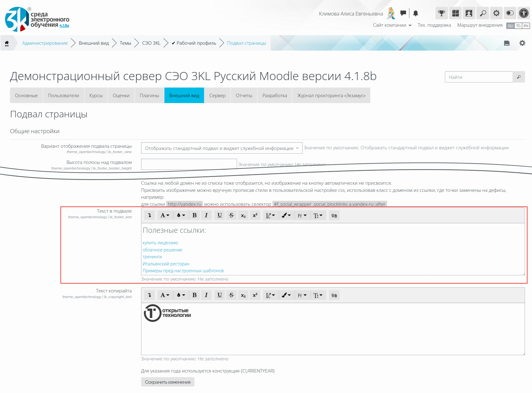This screenshot has width=532, height=393.
Task: Switch language to EN
Action: click(526, 26)
